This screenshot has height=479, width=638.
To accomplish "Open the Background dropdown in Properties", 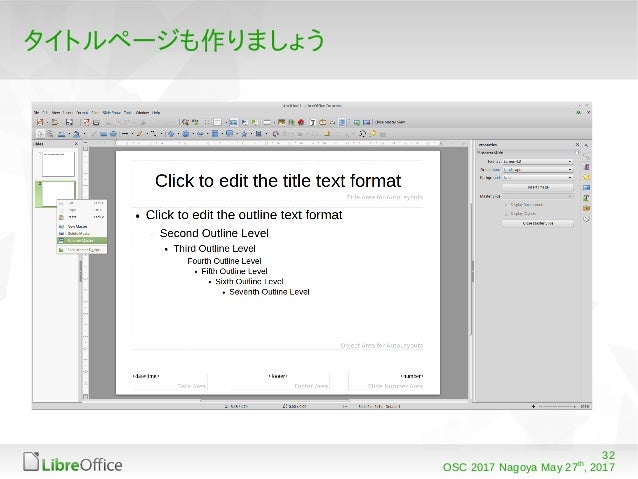I will point(538,178).
